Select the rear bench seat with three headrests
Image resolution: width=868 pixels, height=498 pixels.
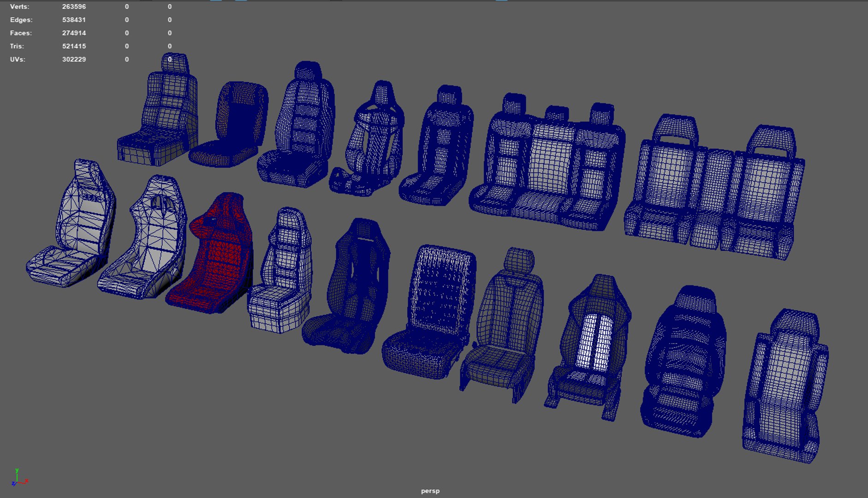click(x=547, y=161)
